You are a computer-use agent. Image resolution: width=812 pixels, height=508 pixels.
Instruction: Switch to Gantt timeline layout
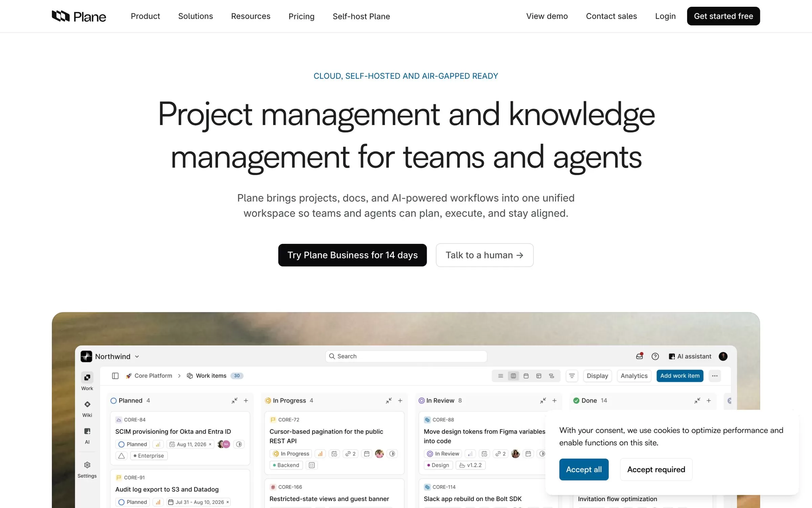point(551,376)
